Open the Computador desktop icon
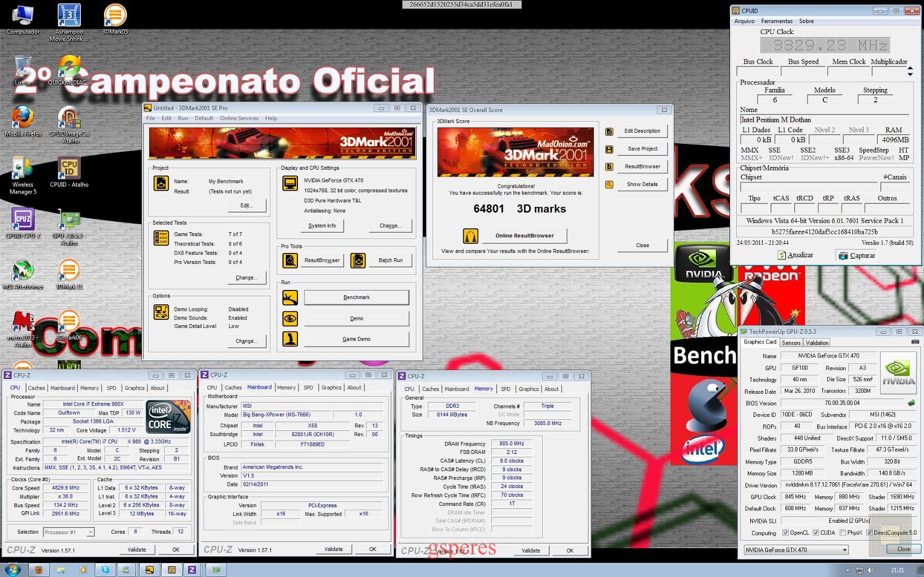Image resolution: width=924 pixels, height=577 pixels. (23, 18)
